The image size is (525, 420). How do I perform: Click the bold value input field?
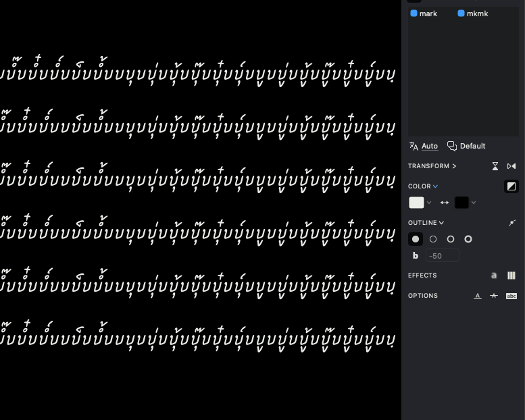point(442,256)
